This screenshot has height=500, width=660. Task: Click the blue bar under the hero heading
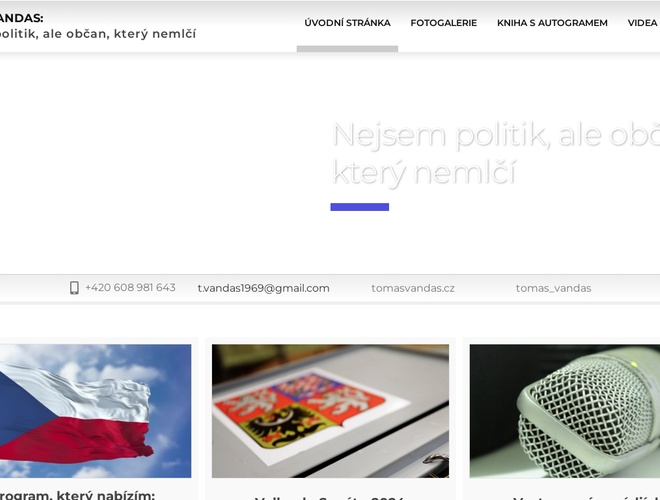(360, 207)
